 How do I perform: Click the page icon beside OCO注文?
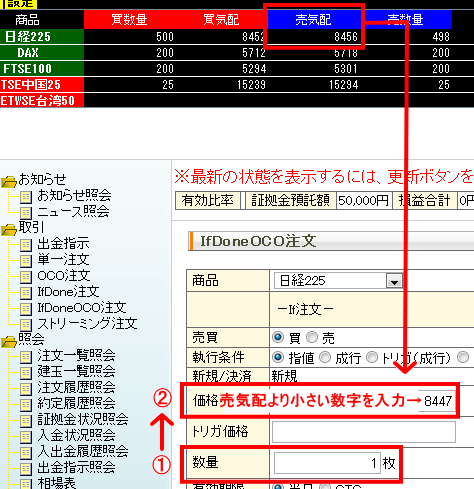[x=26, y=277]
